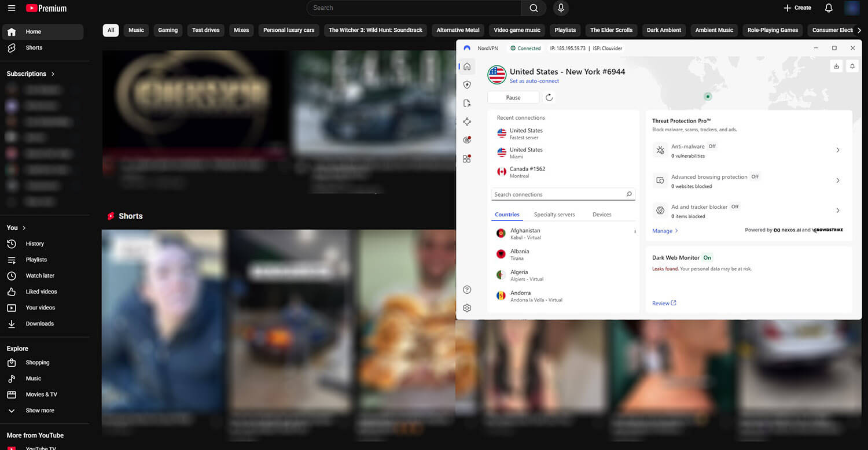Open Shopping under Explore
The width and height of the screenshot is (868, 450).
tap(42, 363)
